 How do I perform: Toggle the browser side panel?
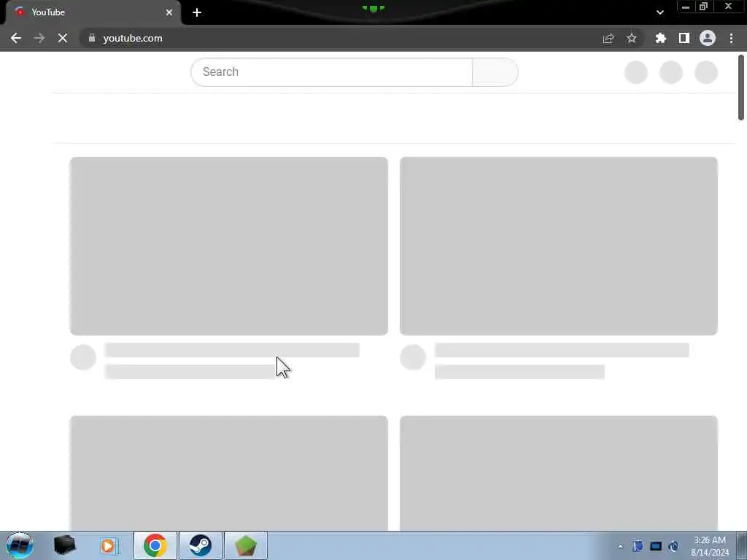click(x=684, y=38)
